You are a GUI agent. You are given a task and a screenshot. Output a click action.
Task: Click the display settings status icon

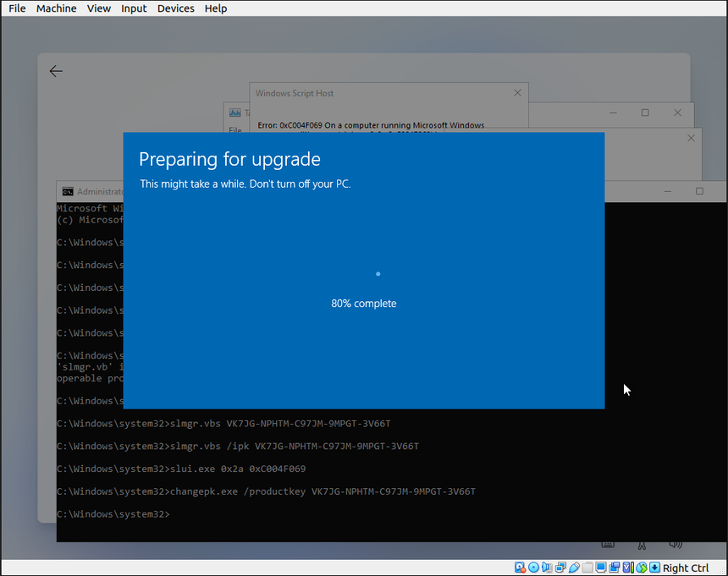pyautogui.click(x=601, y=568)
